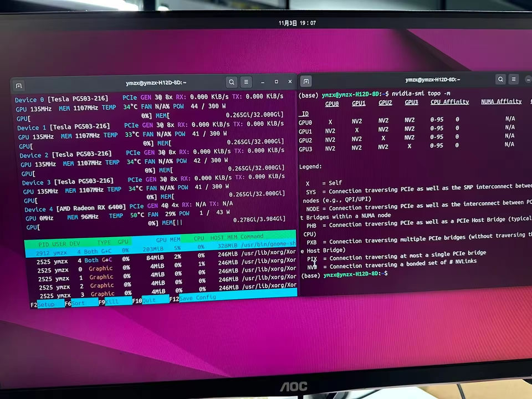Click left terminal title ymzx@ymzx-H12D-8D

coord(156,83)
